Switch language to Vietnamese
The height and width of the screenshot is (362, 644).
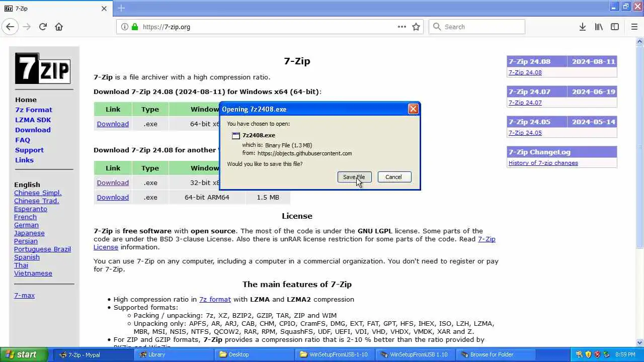point(33,273)
